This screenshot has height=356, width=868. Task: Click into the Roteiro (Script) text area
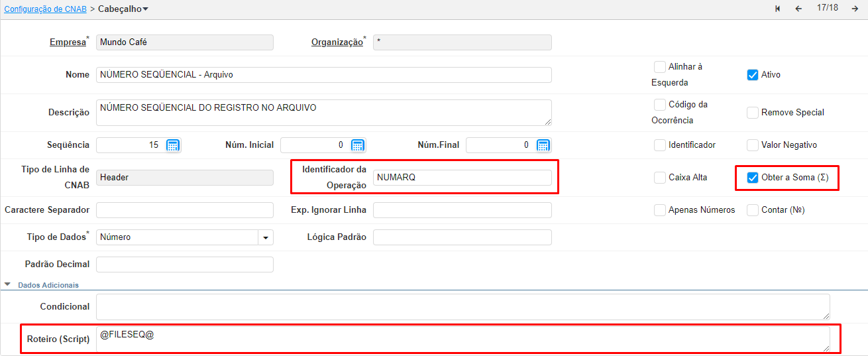462,339
